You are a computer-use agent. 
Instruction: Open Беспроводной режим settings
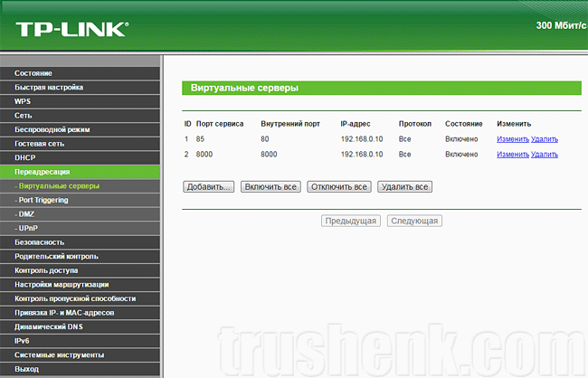coord(80,129)
